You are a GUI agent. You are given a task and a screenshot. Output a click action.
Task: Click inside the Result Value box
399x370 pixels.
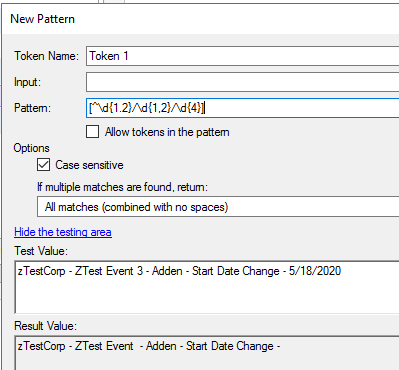(207, 353)
